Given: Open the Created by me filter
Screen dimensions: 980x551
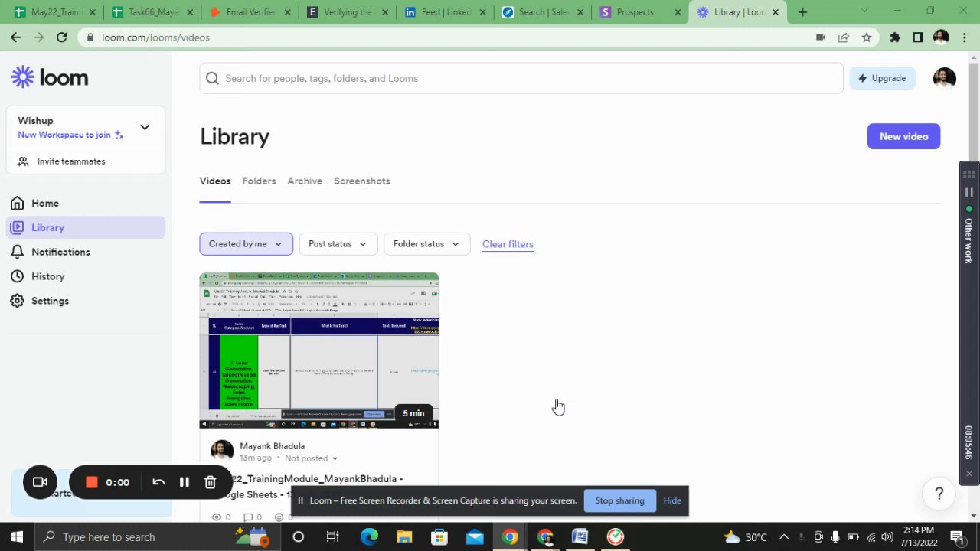Looking at the screenshot, I should click(246, 244).
